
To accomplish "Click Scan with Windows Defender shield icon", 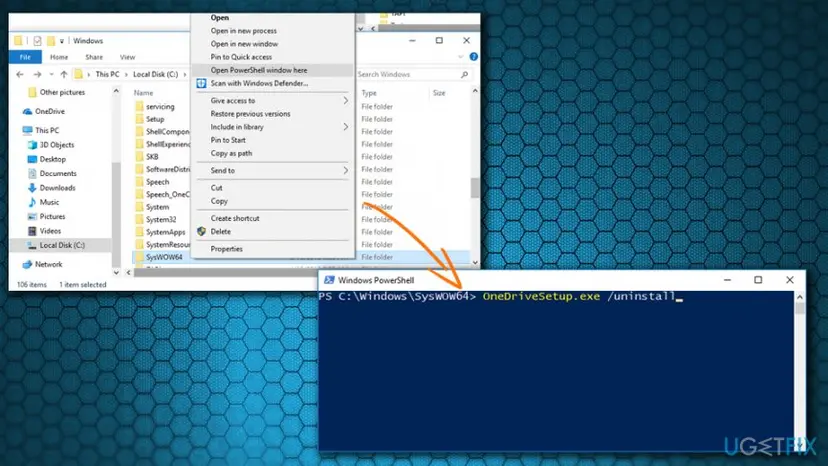I will coord(201,83).
